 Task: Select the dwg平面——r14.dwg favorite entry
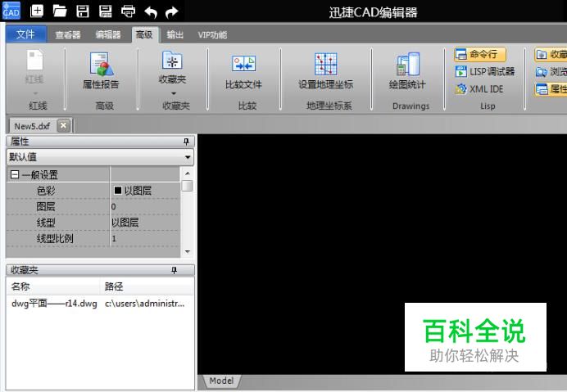click(54, 304)
